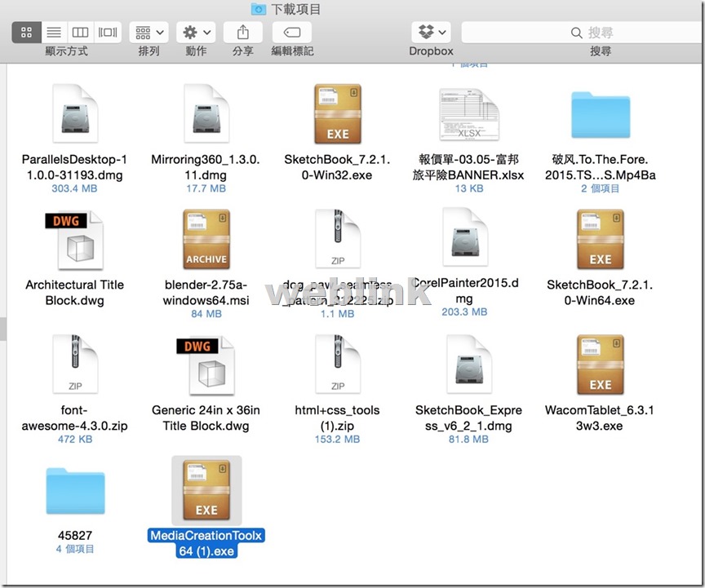Select Architectural Title Block.dwg icon
The width and height of the screenshot is (705, 588).
pyautogui.click(x=74, y=240)
